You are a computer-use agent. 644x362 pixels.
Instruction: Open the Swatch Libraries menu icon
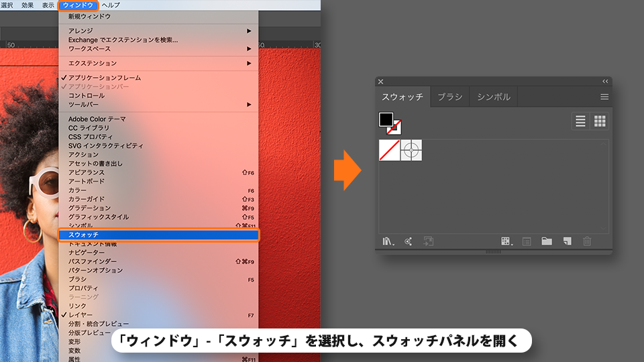click(x=388, y=241)
